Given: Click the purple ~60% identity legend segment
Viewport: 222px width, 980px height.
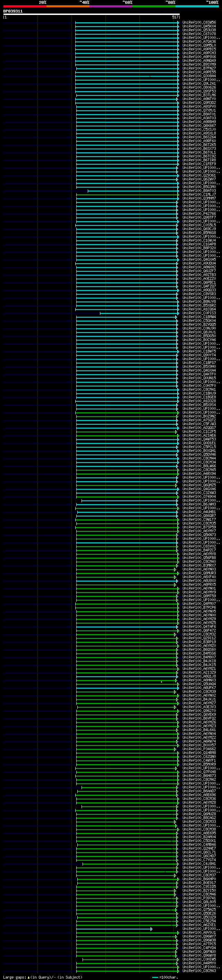Looking at the screenshot, I should coord(111,6).
